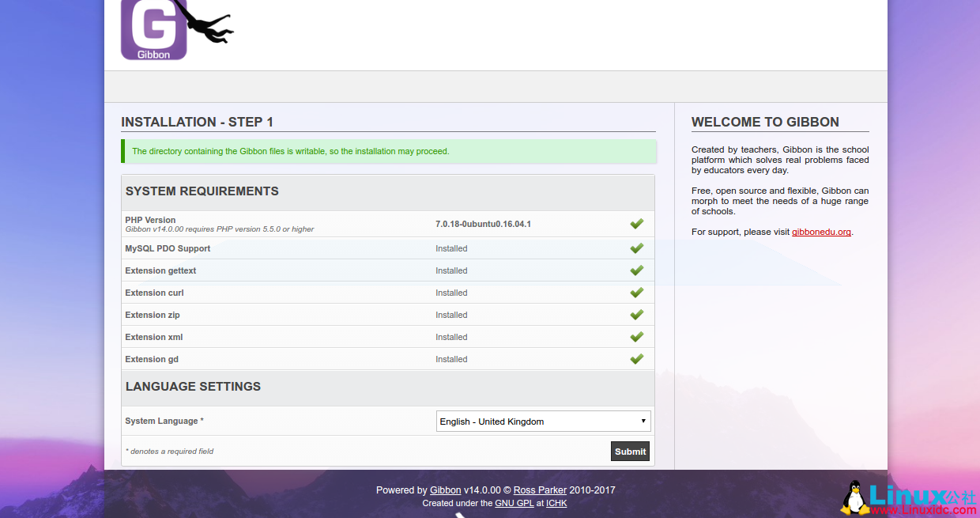This screenshot has height=518, width=980.
Task: Click the checkmark beside Extension xml
Action: pos(637,336)
